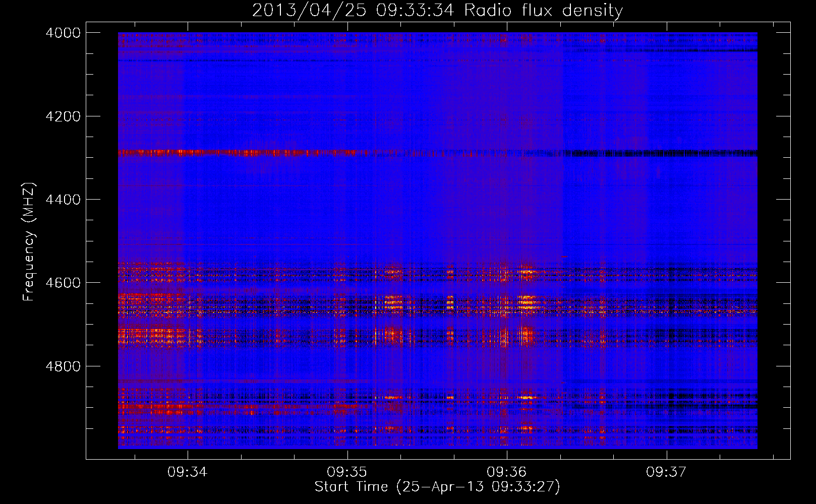Click the plot title 'Radio flux density'
This screenshot has width=816, height=504.
pyautogui.click(x=544, y=11)
